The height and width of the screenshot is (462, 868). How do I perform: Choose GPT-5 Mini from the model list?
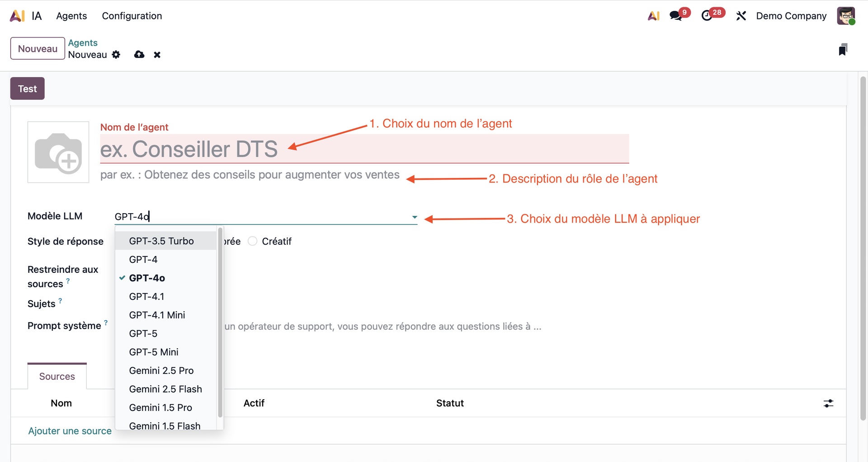pyautogui.click(x=154, y=352)
